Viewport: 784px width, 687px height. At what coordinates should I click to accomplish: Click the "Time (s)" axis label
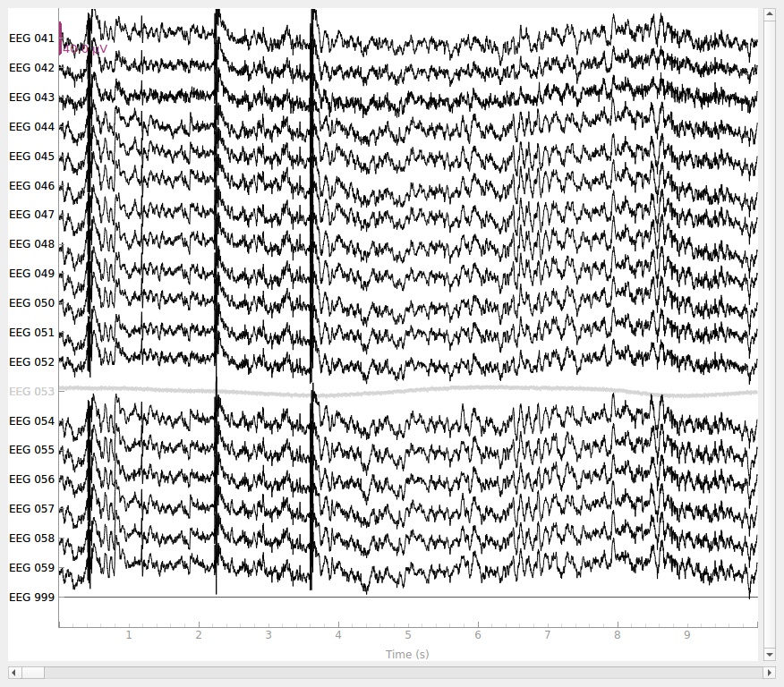(407, 654)
